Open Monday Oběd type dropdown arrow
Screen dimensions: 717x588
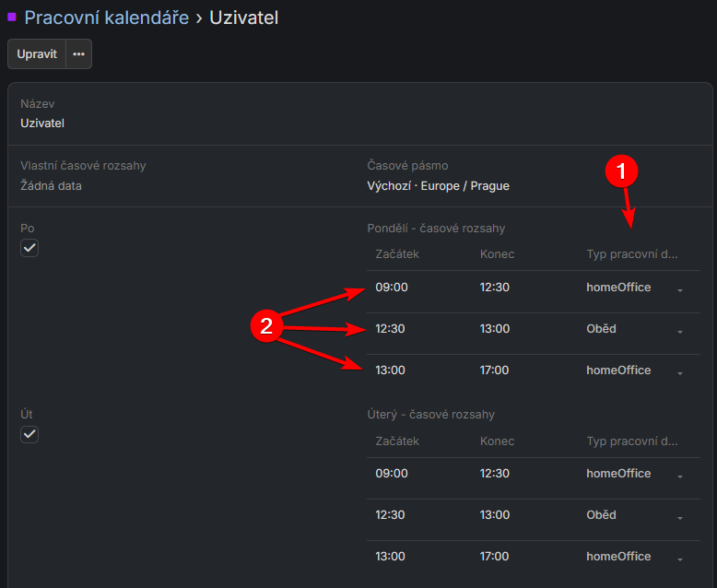click(x=679, y=331)
